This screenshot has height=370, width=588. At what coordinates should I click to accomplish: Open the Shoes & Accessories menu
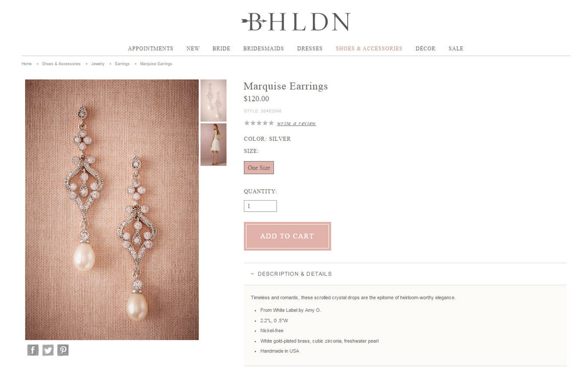[x=369, y=49]
